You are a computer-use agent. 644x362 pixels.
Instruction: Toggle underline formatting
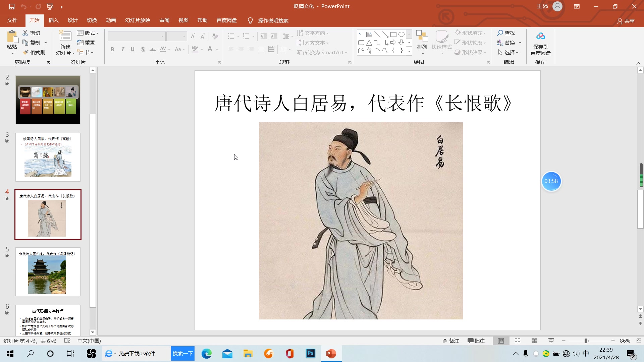tap(133, 49)
